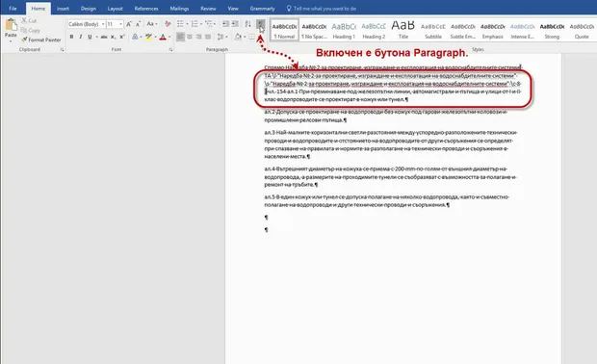This screenshot has width=597, height=364.
Task: Open the font size dropdown
Action: point(120,24)
